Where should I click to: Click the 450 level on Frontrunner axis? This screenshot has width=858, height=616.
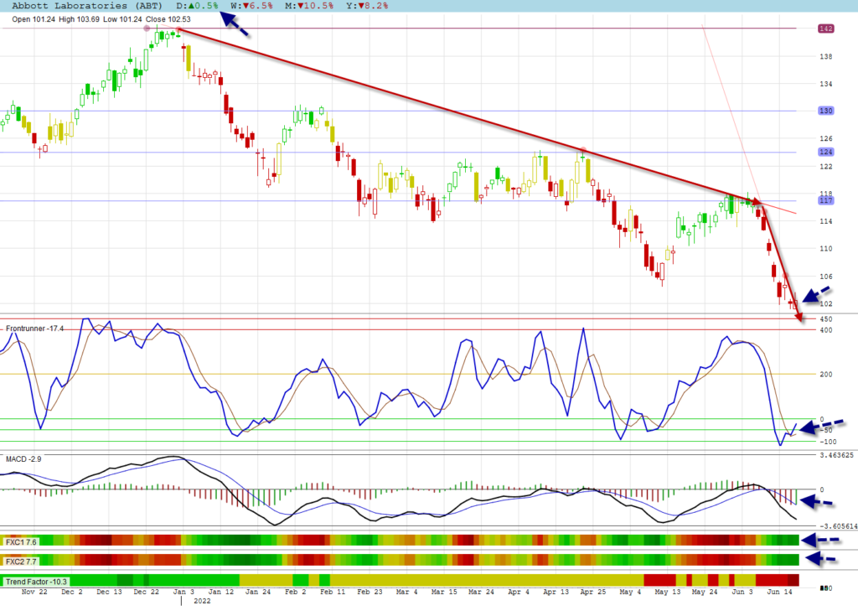point(825,319)
